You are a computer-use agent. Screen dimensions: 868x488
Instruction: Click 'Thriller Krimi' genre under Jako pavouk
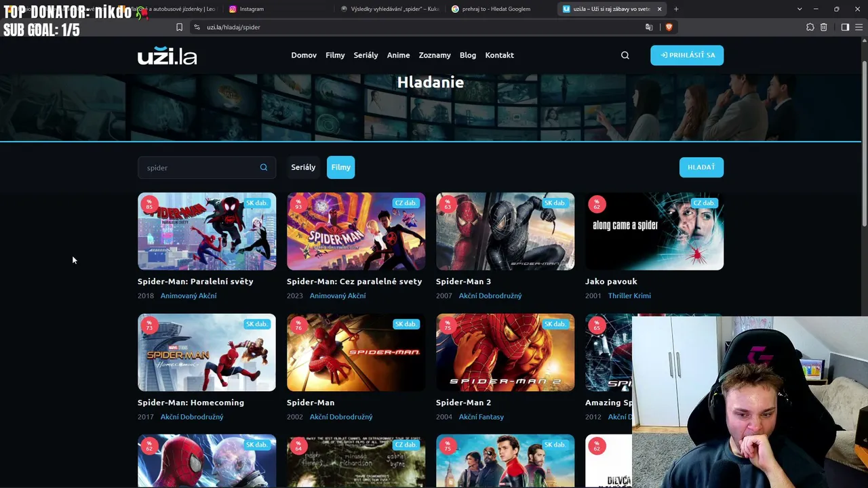629,296
